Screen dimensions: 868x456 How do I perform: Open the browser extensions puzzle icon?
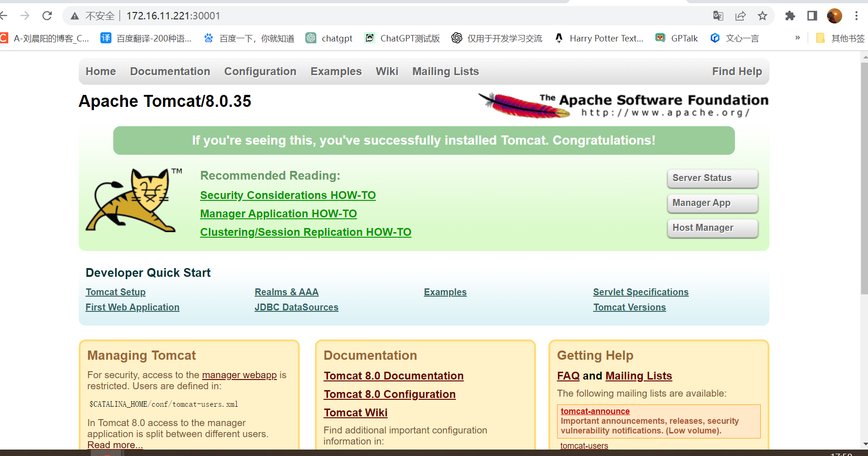pos(790,16)
